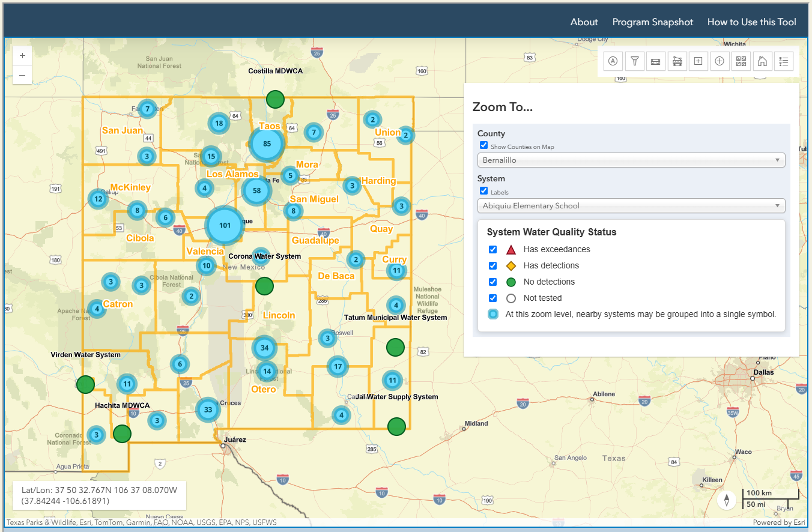The width and height of the screenshot is (812, 532).
Task: Click the 101 cluster marker near Valencia
Action: (x=225, y=226)
